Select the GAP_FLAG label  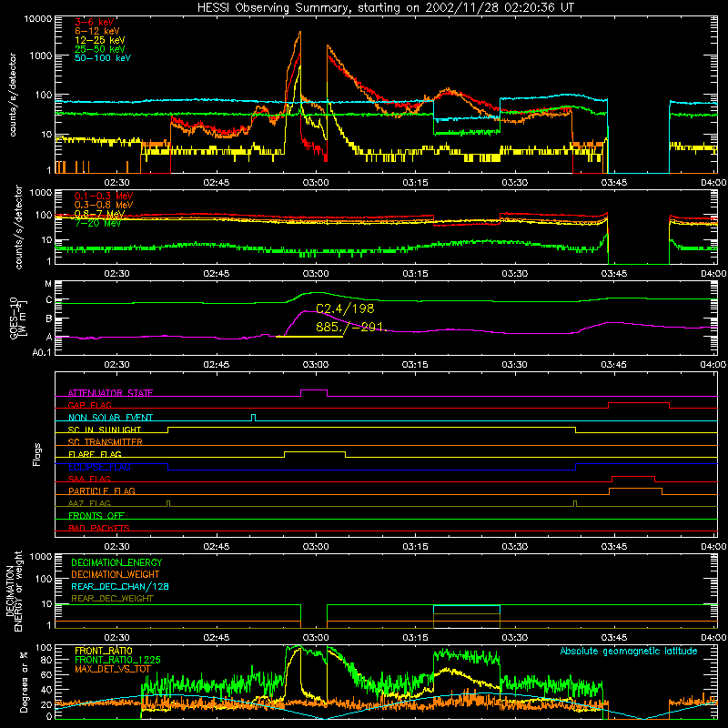pyautogui.click(x=89, y=405)
